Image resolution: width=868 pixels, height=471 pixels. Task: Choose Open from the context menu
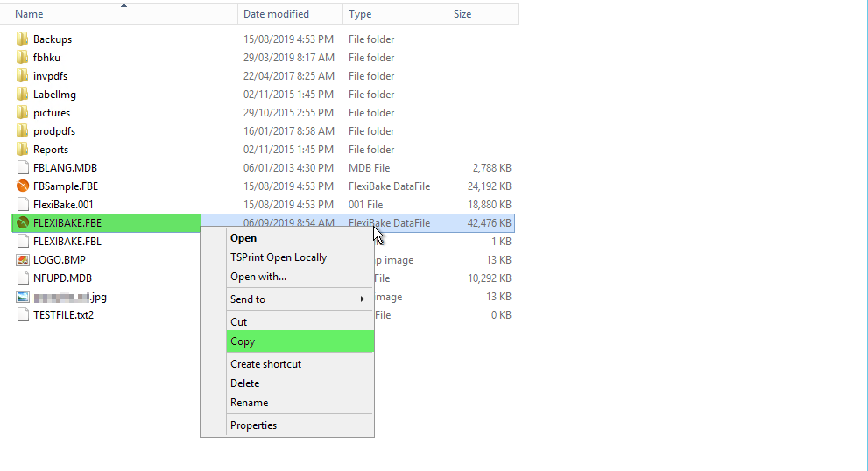(300, 238)
